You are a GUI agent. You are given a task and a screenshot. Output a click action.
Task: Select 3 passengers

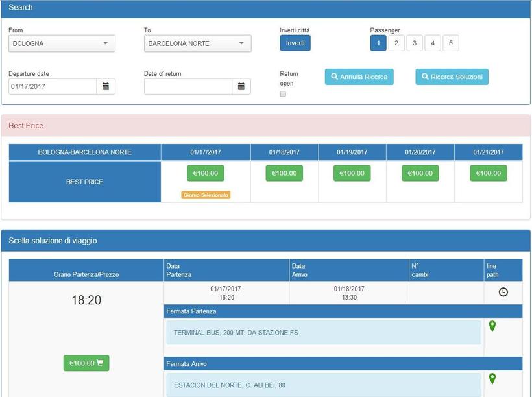point(414,43)
